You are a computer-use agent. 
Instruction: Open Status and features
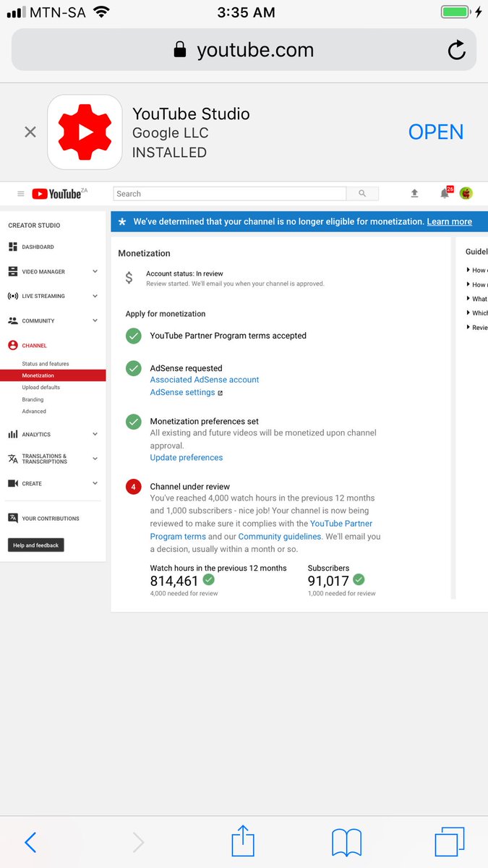click(46, 364)
